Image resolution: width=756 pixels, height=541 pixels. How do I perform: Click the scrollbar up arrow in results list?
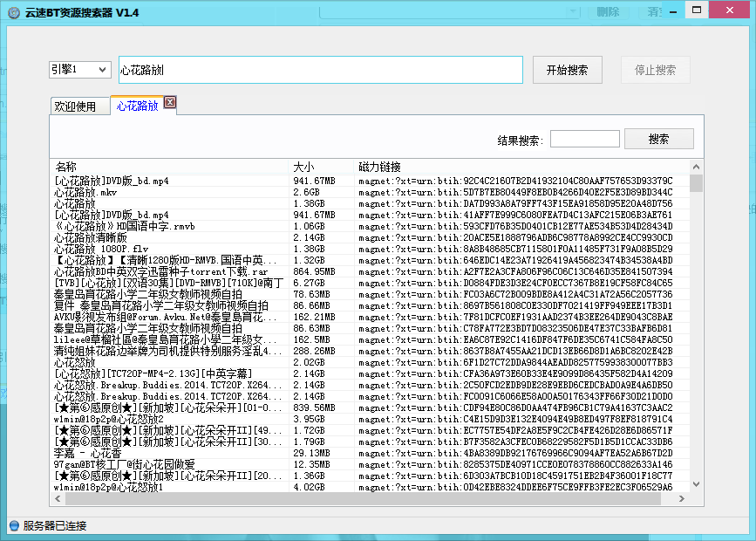pos(696,166)
